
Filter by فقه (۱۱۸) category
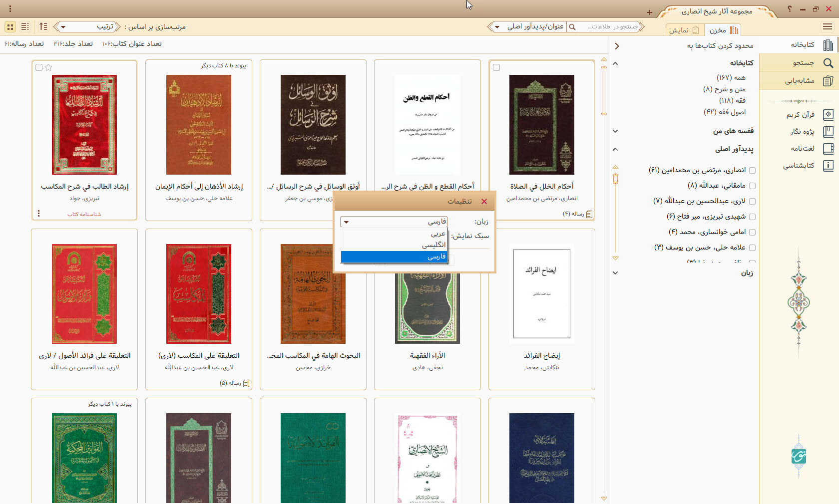tap(732, 101)
